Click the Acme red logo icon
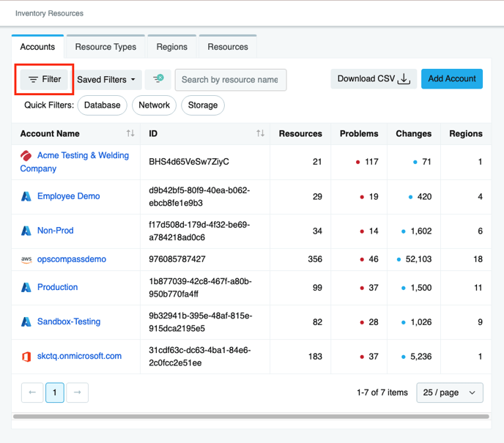The width and height of the screenshot is (504, 443). (x=26, y=156)
